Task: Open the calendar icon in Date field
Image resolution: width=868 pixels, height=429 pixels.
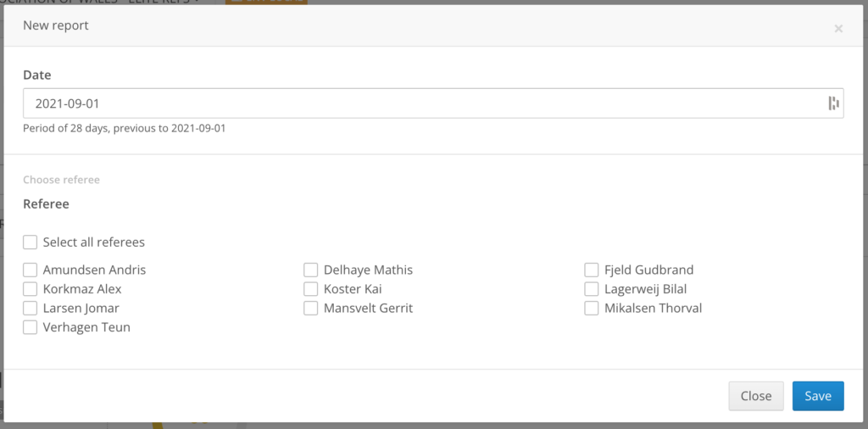Action: tap(833, 103)
